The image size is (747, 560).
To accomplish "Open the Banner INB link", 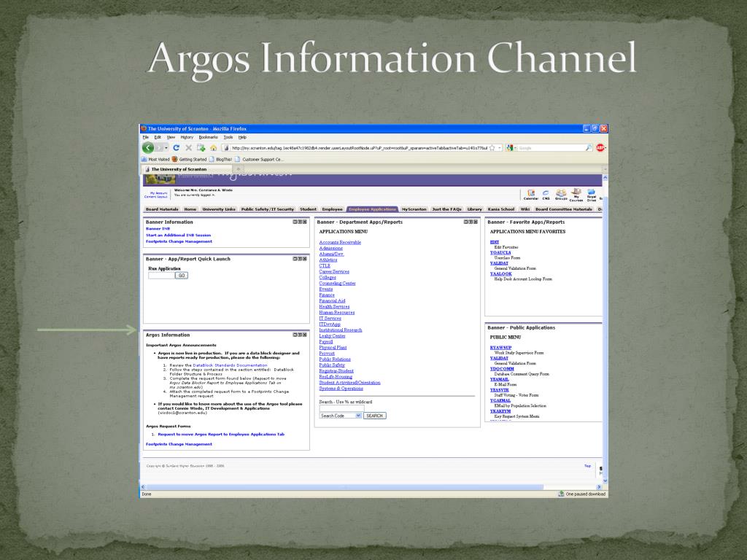I will pos(158,228).
